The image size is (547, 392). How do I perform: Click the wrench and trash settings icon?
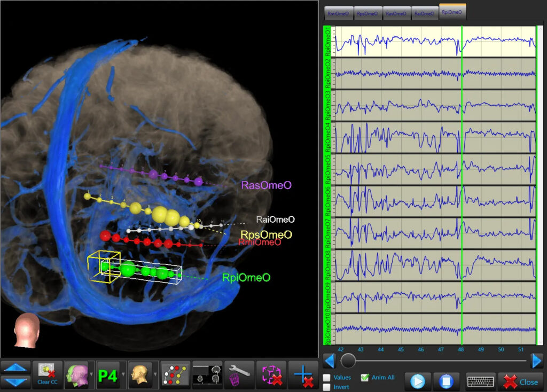click(239, 374)
